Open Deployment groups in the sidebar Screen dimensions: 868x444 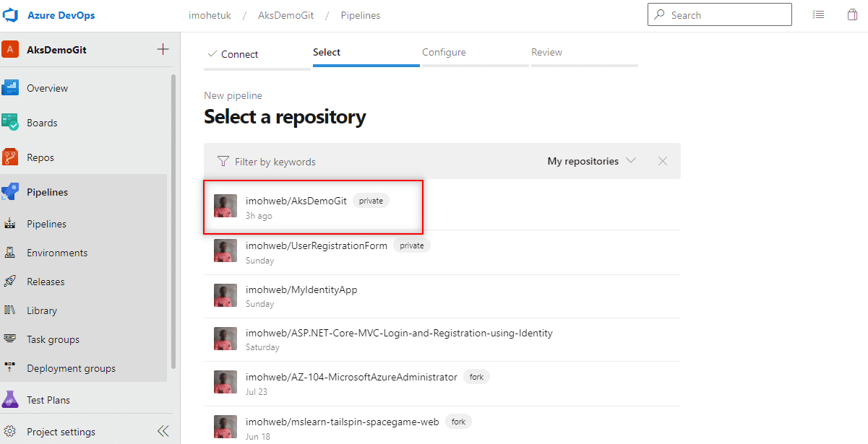coord(71,368)
